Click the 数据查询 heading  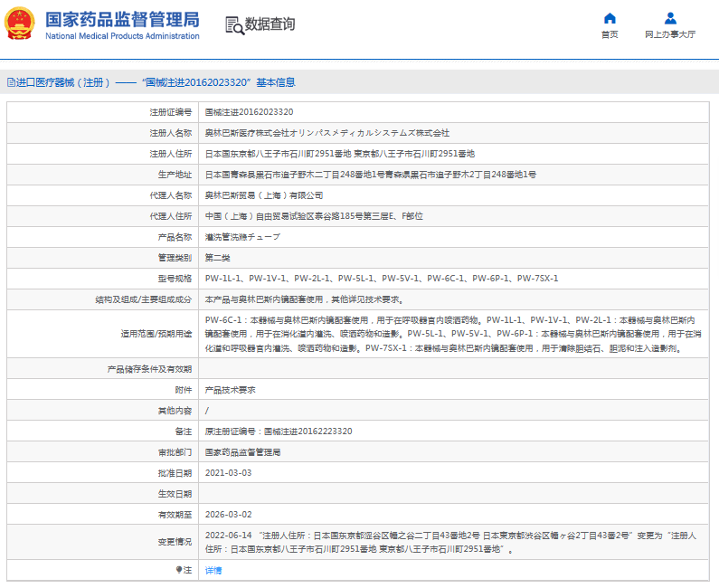tap(270, 24)
